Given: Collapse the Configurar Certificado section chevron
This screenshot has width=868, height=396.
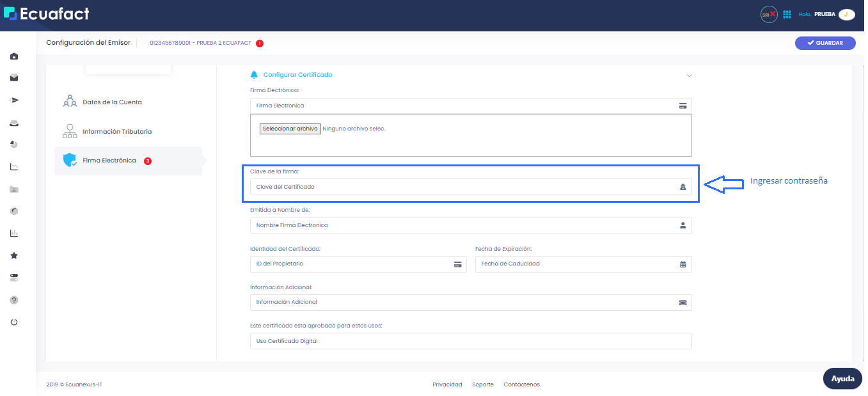Looking at the screenshot, I should [690, 75].
